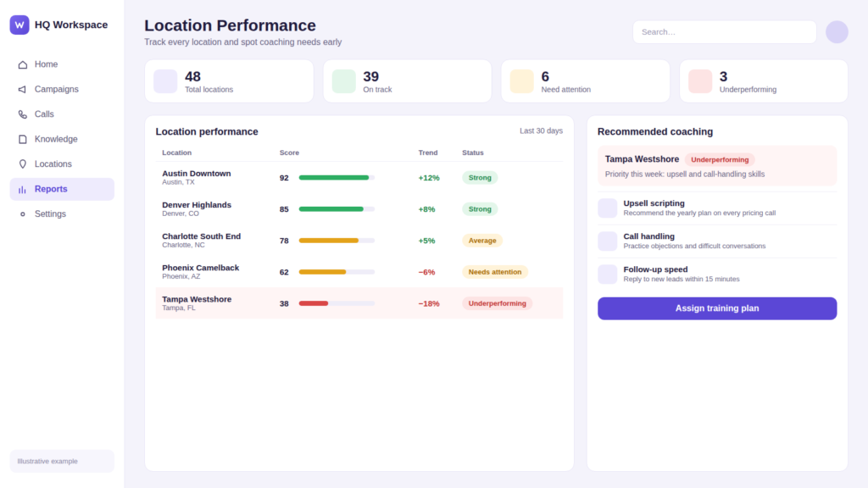Click the Status column header
The image size is (868, 488).
[473, 152]
